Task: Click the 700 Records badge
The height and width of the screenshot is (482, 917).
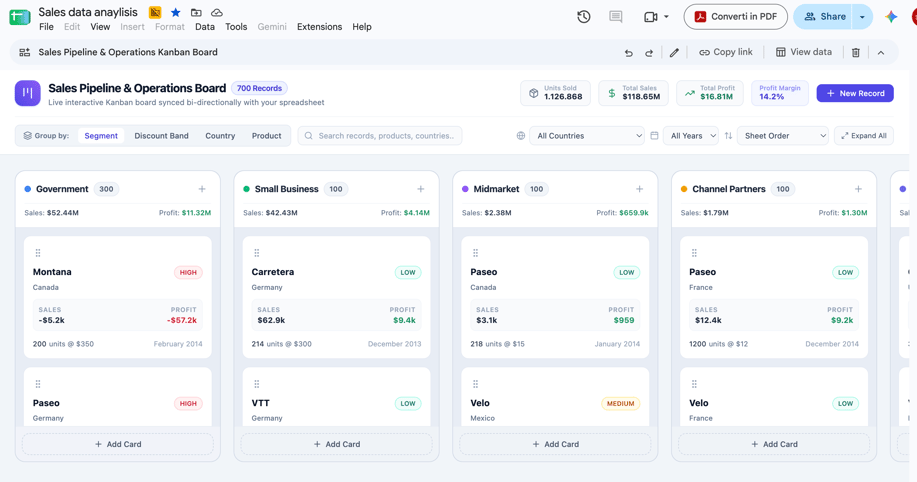Action: 259,88
